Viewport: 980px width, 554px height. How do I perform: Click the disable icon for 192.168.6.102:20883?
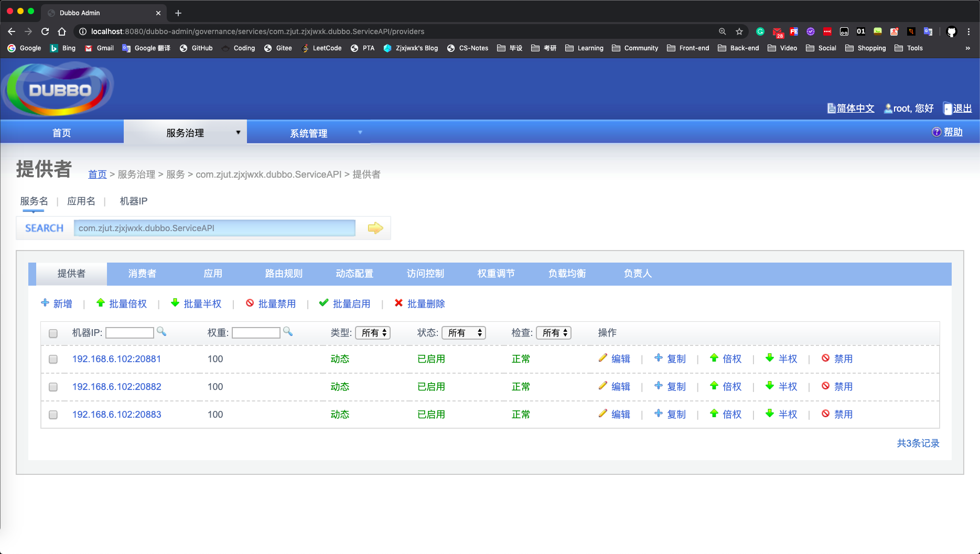[826, 414]
